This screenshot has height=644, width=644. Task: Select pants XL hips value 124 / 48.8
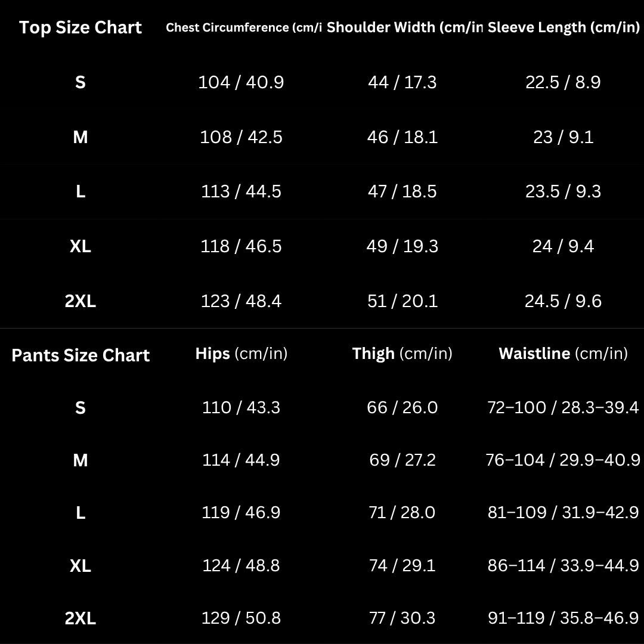click(241, 565)
